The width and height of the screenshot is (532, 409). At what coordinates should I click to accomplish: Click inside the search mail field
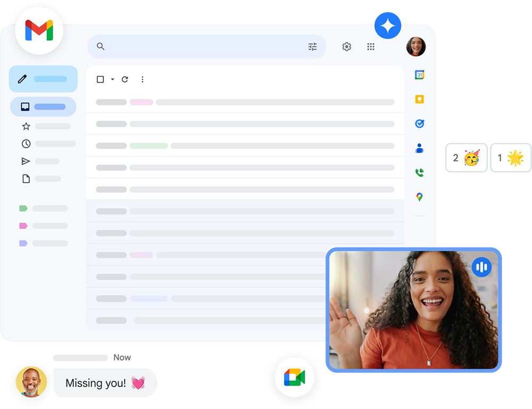click(x=202, y=47)
